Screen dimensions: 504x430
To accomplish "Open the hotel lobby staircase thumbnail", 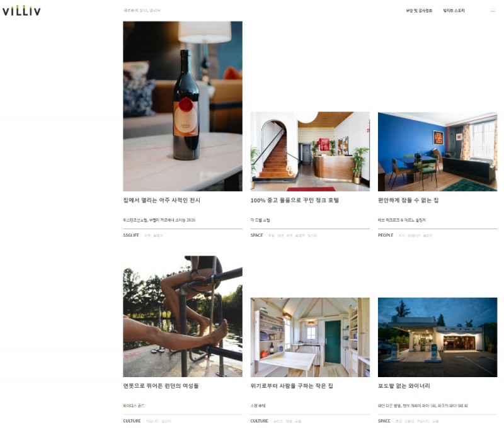I will pos(310,152).
